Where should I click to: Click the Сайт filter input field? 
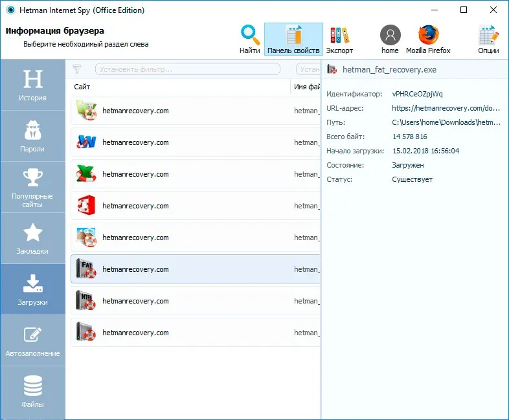[x=191, y=69]
